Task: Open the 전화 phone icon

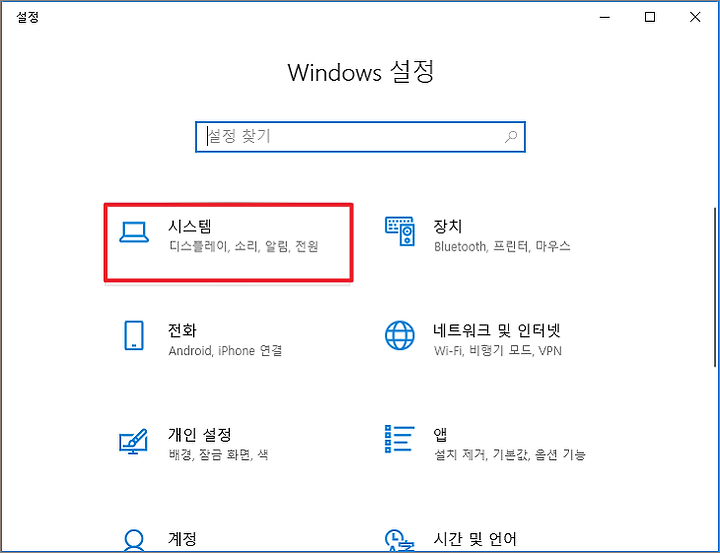Action: point(134,336)
